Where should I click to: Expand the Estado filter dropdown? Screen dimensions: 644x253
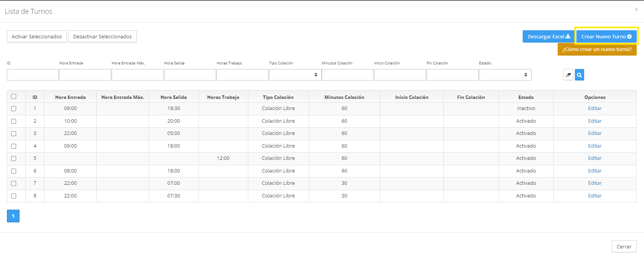pos(505,75)
